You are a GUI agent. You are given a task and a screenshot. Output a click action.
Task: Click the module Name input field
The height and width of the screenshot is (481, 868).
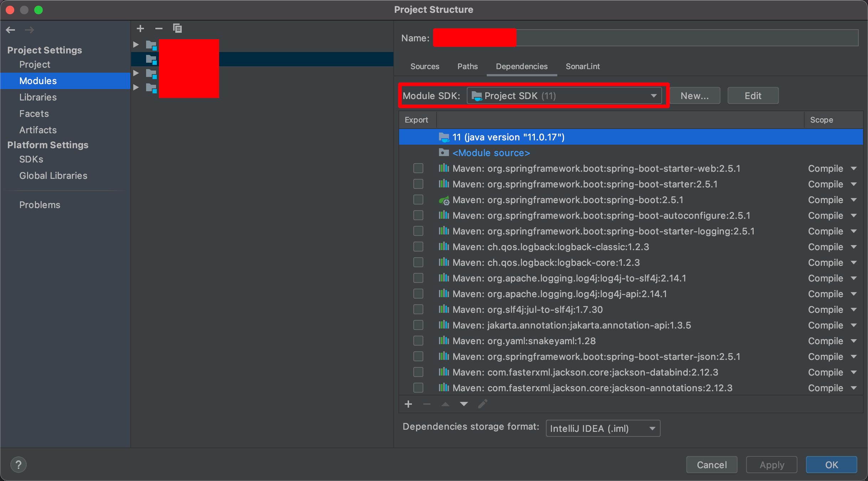tap(646, 38)
